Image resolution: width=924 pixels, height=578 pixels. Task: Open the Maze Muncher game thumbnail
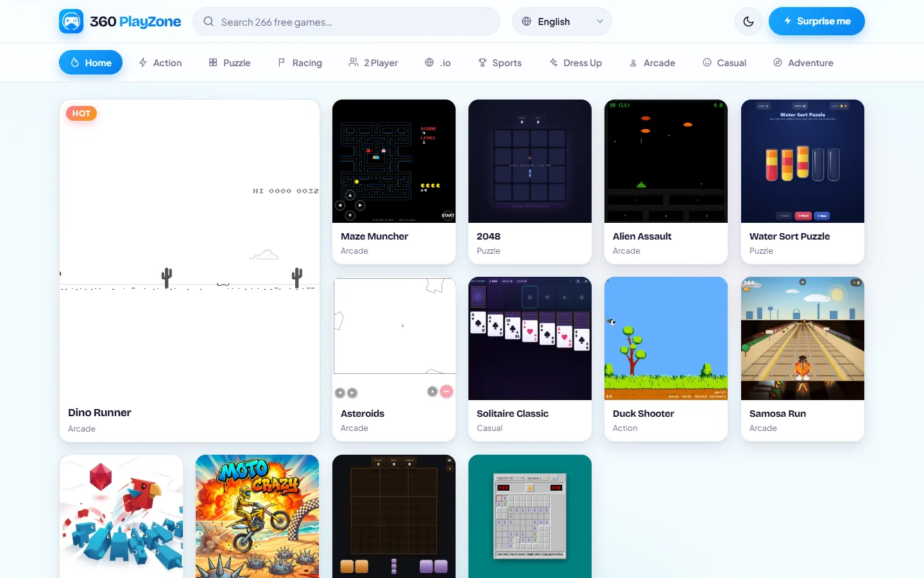tap(394, 161)
